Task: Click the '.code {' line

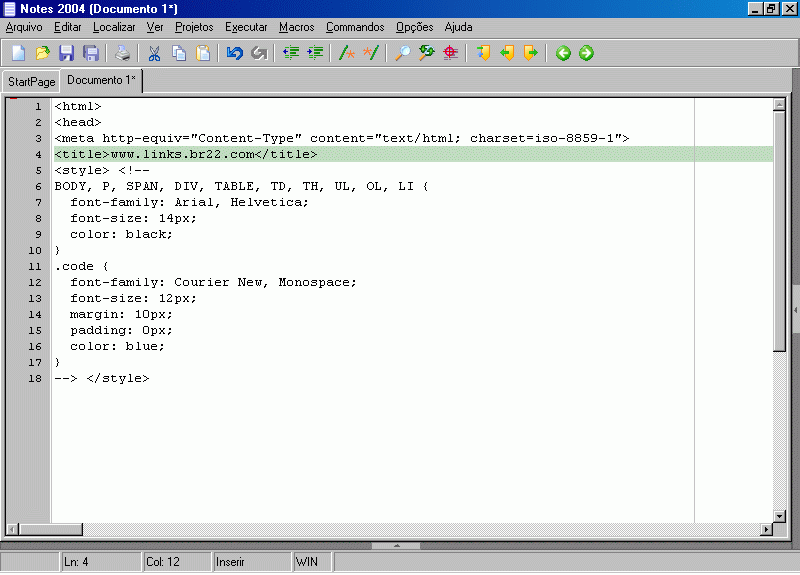Action: 82,266
